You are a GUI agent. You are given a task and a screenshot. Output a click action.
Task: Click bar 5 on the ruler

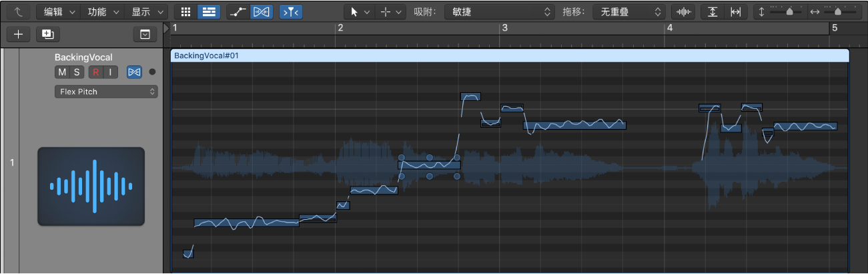pyautogui.click(x=834, y=28)
